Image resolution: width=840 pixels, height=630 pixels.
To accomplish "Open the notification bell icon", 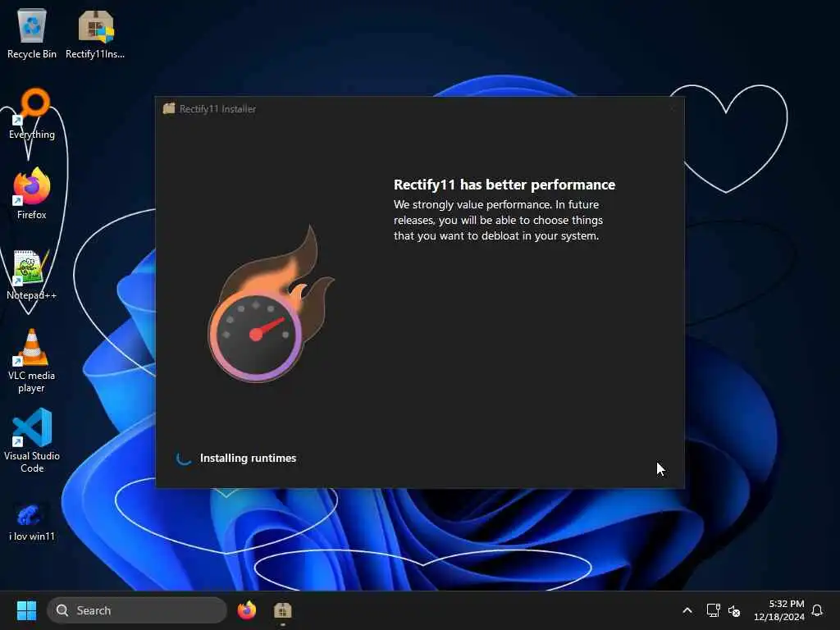I will 817,610.
